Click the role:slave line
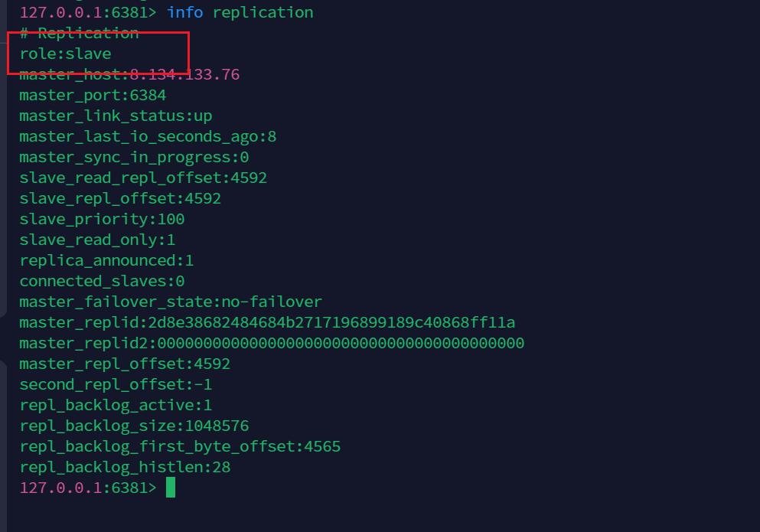760x532 pixels. point(65,54)
